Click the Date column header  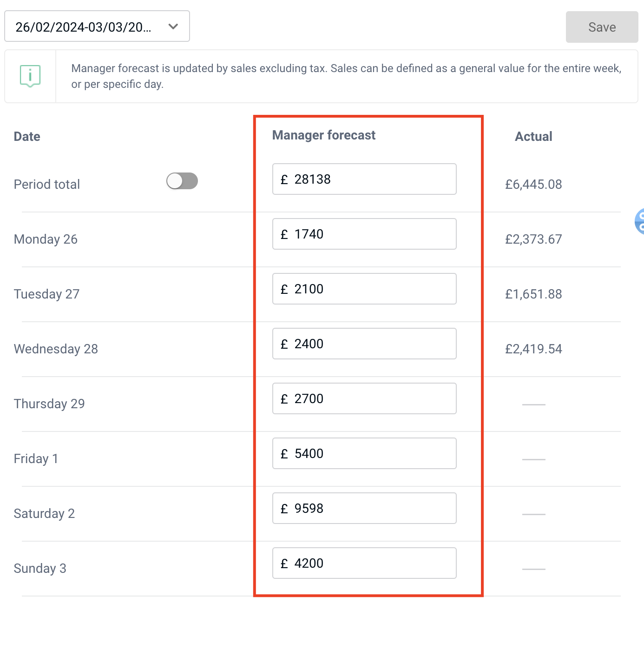27,137
